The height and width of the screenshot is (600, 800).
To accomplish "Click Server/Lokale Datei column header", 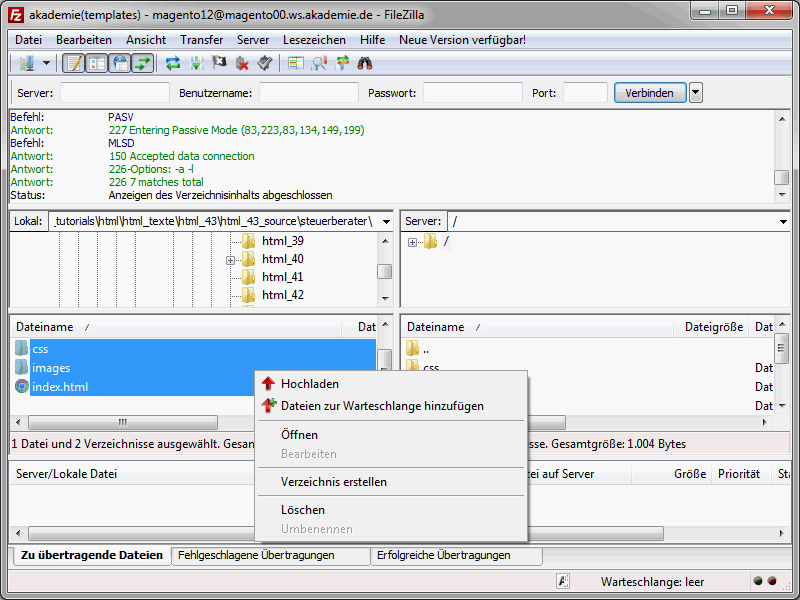I will point(134,474).
